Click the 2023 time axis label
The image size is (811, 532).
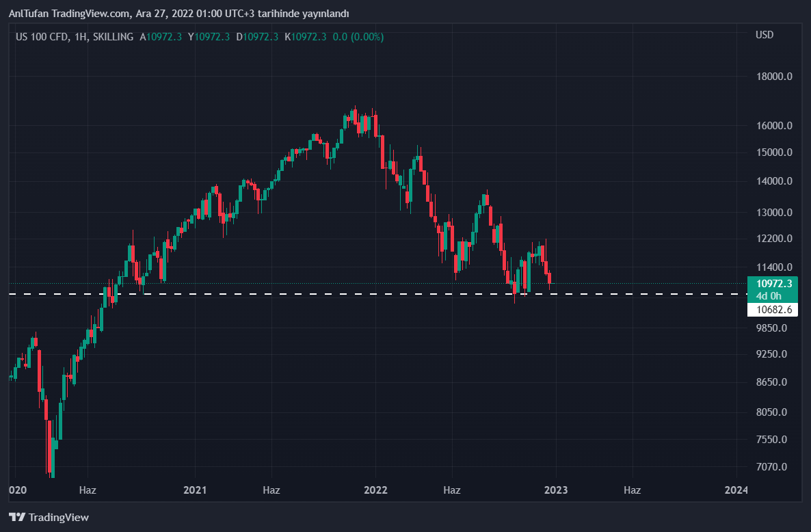click(x=555, y=490)
